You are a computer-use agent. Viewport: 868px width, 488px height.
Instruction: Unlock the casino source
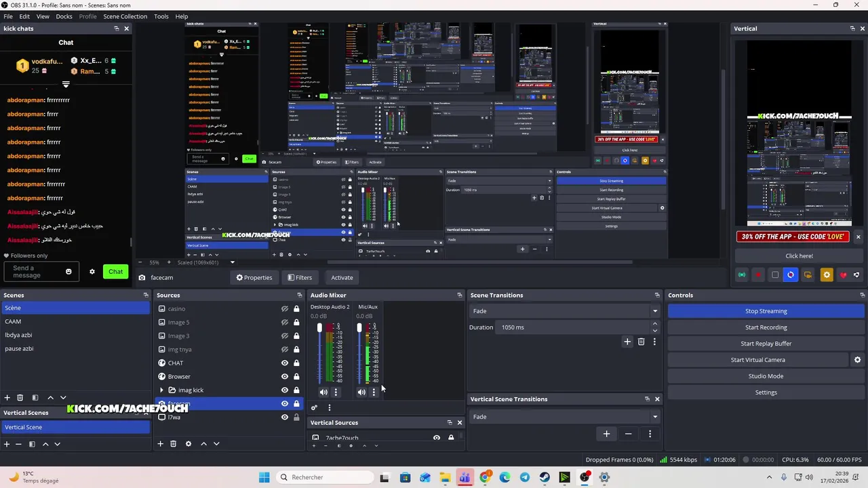point(296,308)
